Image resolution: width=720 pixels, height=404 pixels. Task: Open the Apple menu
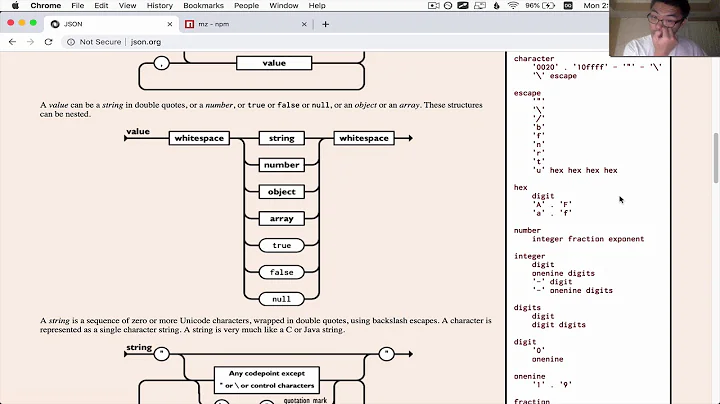click(15, 6)
